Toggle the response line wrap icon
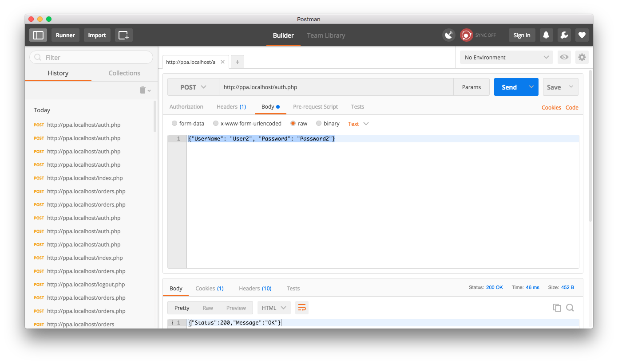 302,308
